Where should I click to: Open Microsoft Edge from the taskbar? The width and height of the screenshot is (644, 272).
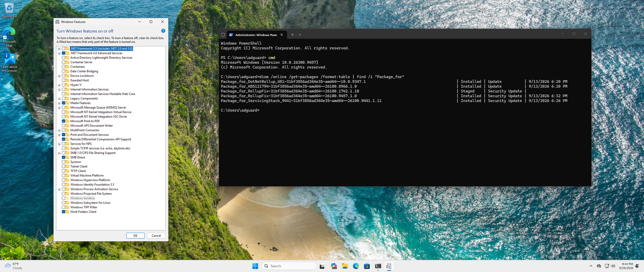coord(356,266)
